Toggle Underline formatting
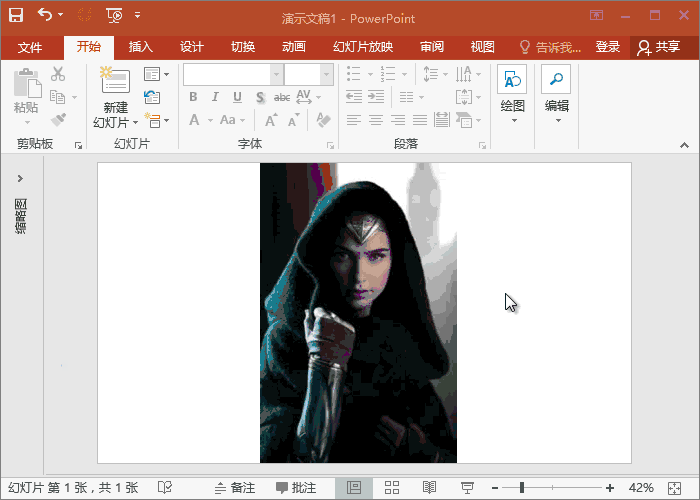The width and height of the screenshot is (700, 500). click(x=237, y=97)
